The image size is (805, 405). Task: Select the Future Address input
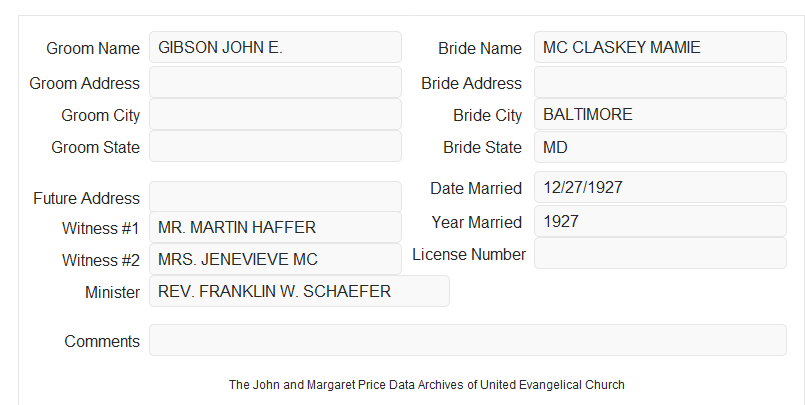tap(275, 197)
